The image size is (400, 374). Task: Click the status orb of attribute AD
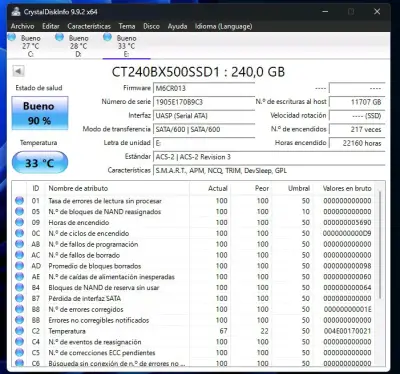(x=19, y=266)
